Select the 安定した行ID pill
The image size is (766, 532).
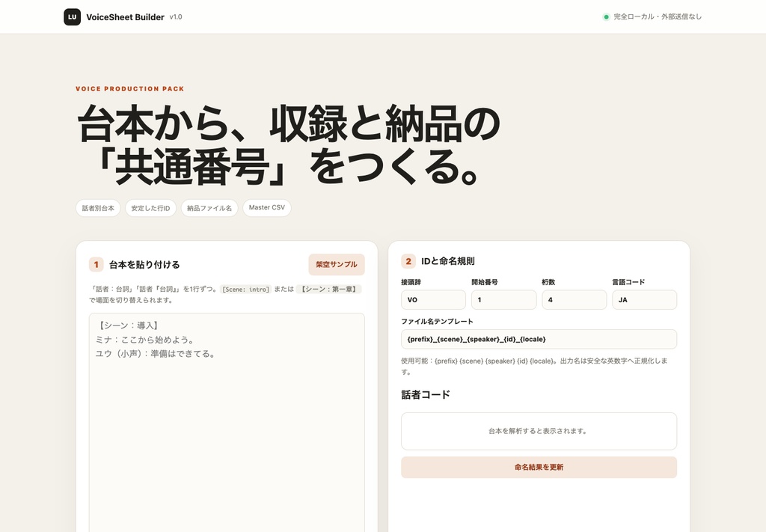click(x=150, y=208)
